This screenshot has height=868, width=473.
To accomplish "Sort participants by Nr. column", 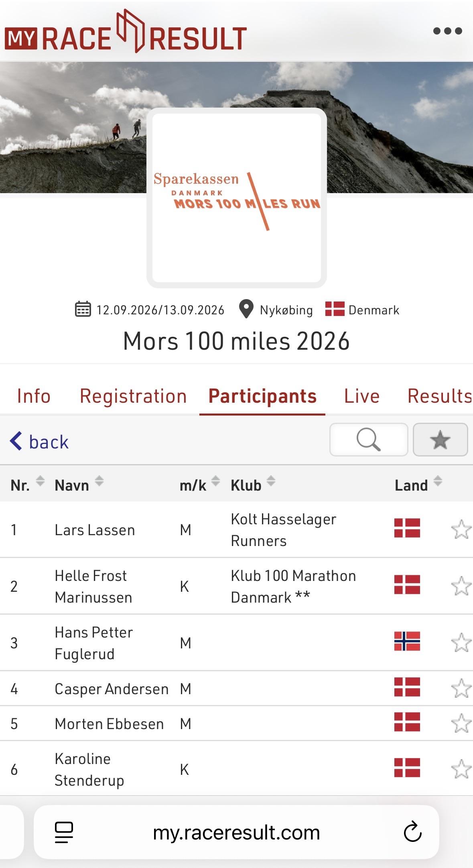I will click(40, 481).
